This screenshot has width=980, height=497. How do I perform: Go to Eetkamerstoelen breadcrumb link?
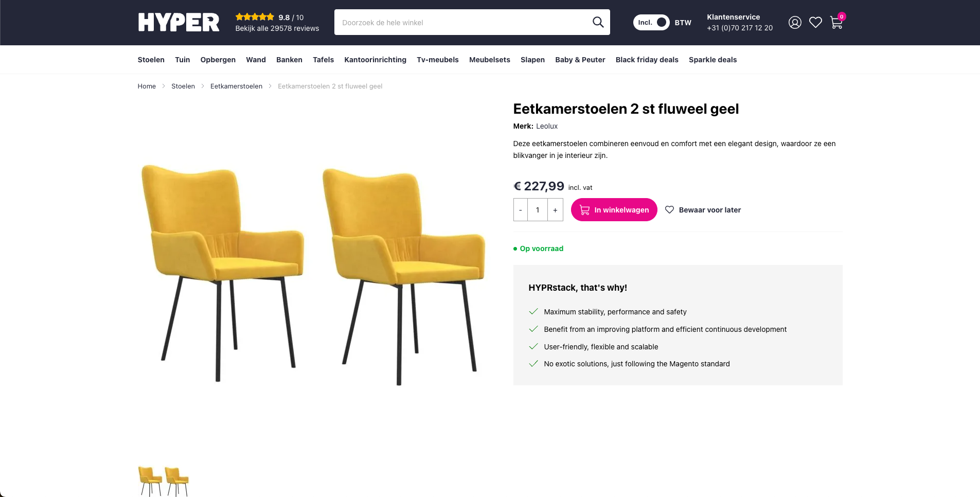tap(236, 86)
